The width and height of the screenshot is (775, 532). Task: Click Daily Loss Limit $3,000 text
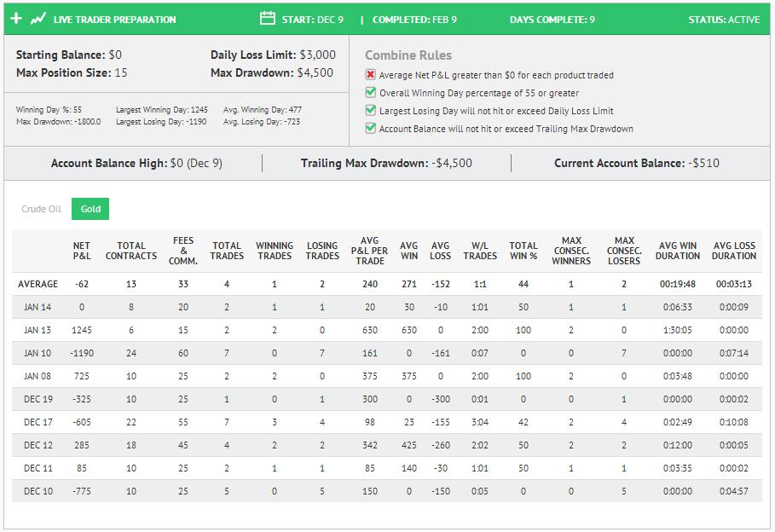click(x=273, y=55)
